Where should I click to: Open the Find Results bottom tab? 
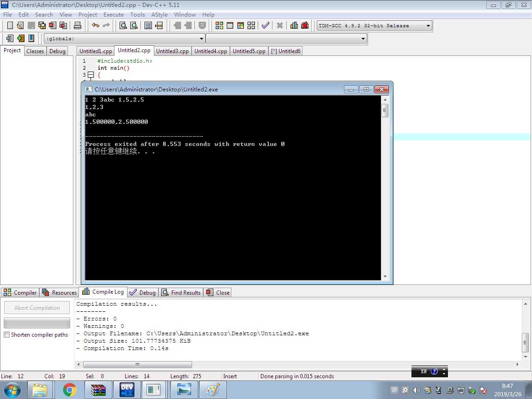pos(181,292)
